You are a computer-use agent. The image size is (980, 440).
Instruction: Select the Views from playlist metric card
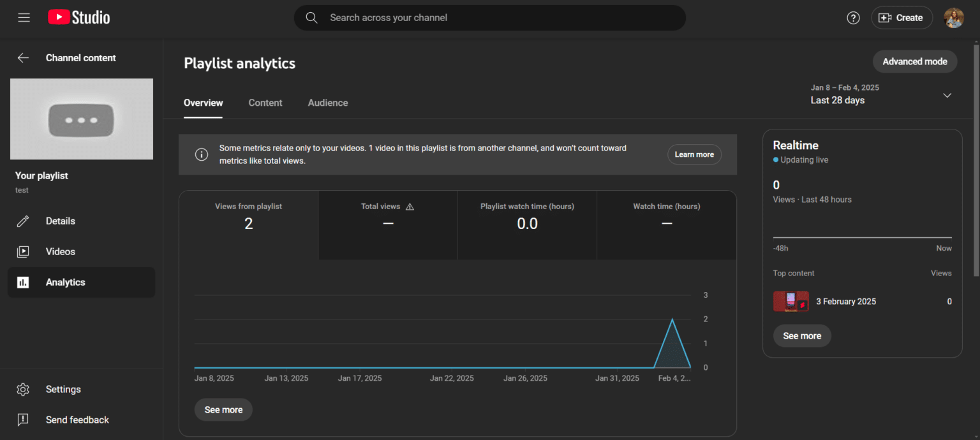point(248,216)
